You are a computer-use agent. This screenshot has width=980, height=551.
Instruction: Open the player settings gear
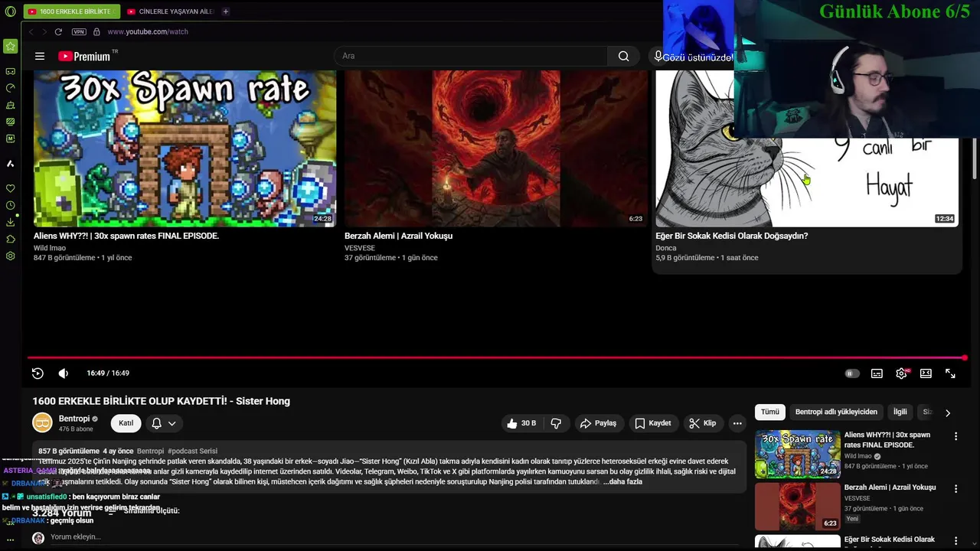coord(901,373)
